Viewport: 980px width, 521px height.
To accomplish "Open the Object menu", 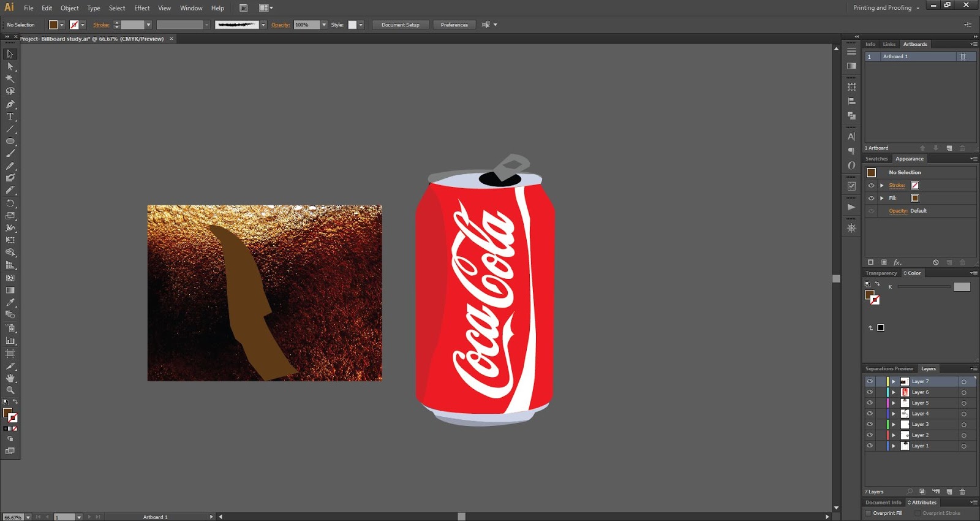I will (x=70, y=8).
